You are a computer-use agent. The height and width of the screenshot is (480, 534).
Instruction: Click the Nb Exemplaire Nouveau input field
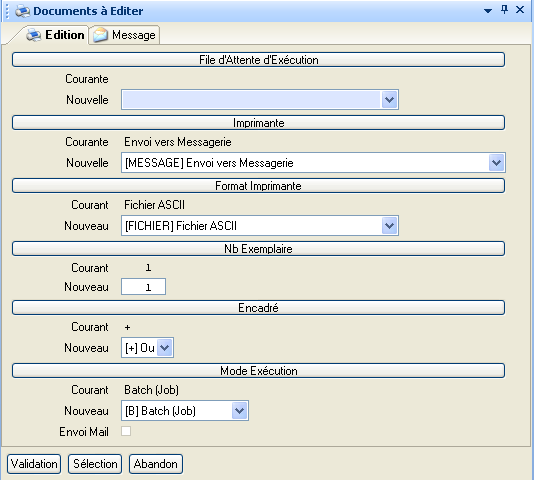point(143,287)
